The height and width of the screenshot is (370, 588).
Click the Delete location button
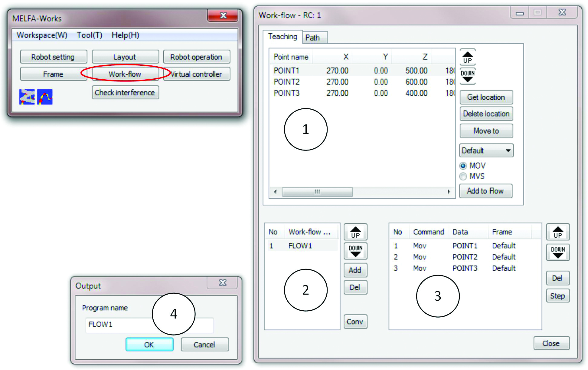pos(486,114)
